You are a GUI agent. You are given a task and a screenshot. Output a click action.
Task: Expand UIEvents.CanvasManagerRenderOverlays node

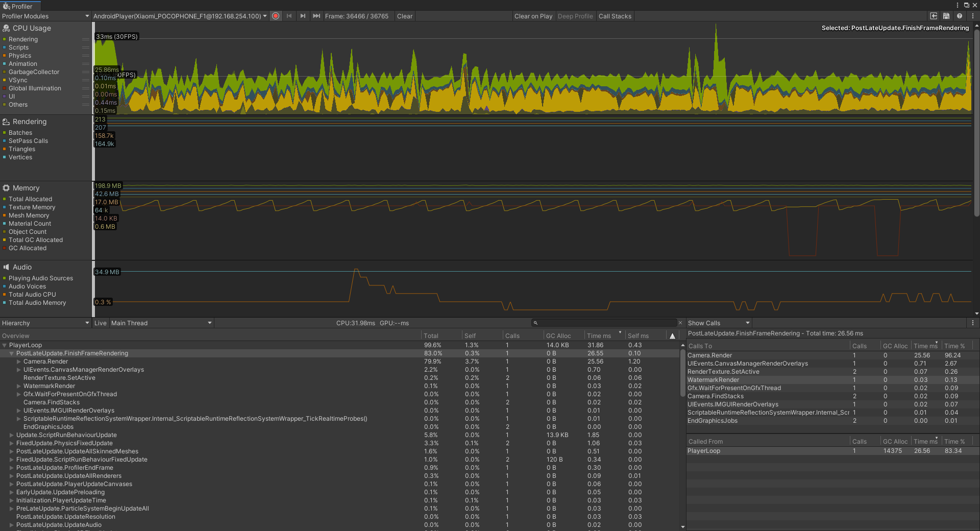[19, 370]
